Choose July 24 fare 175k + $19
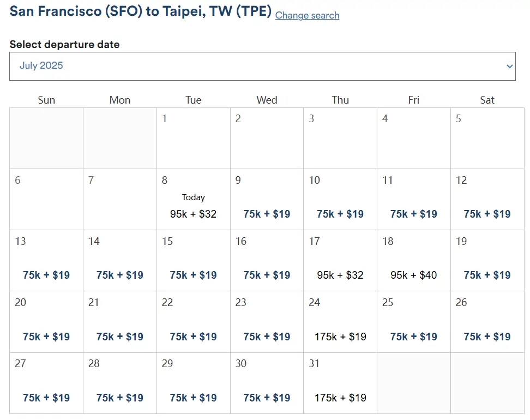Screen dimensions: 530x420 coord(340,322)
